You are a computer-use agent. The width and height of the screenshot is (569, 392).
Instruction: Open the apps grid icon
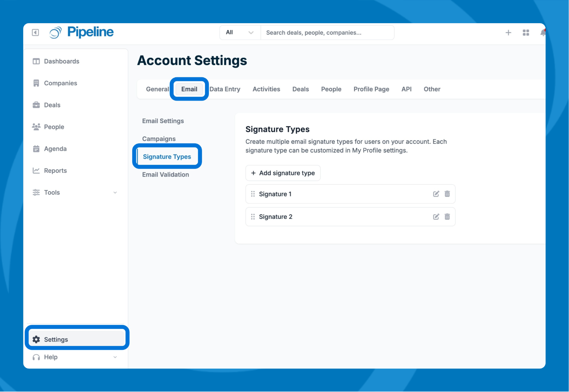click(525, 33)
